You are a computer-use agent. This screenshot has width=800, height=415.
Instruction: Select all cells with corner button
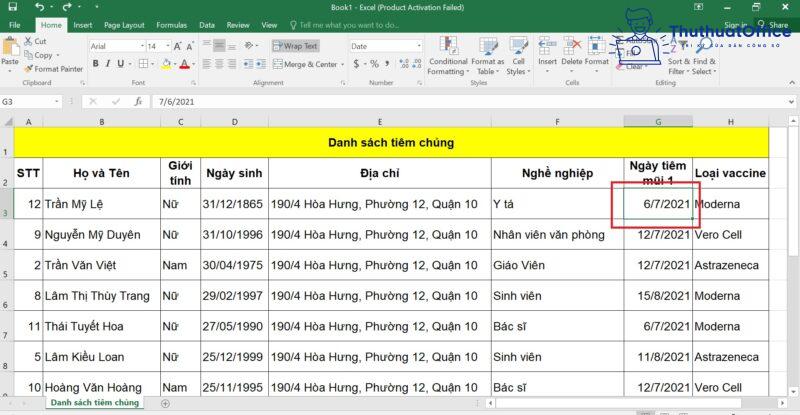tap(7, 121)
